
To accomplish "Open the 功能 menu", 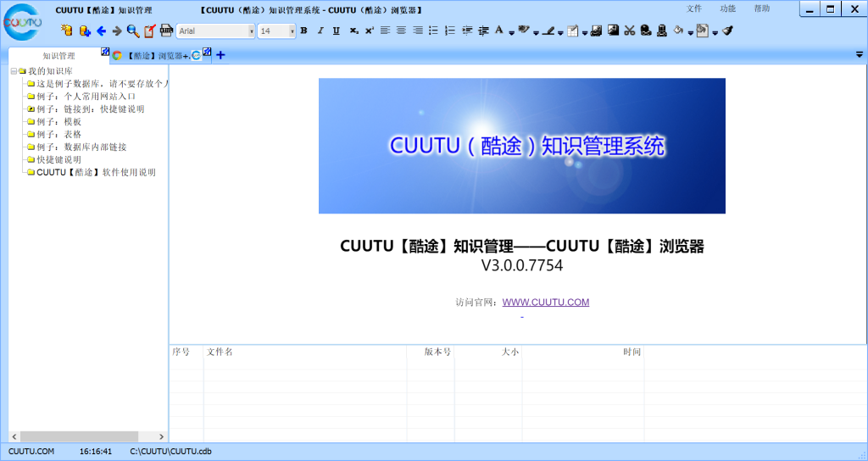I will (x=728, y=8).
